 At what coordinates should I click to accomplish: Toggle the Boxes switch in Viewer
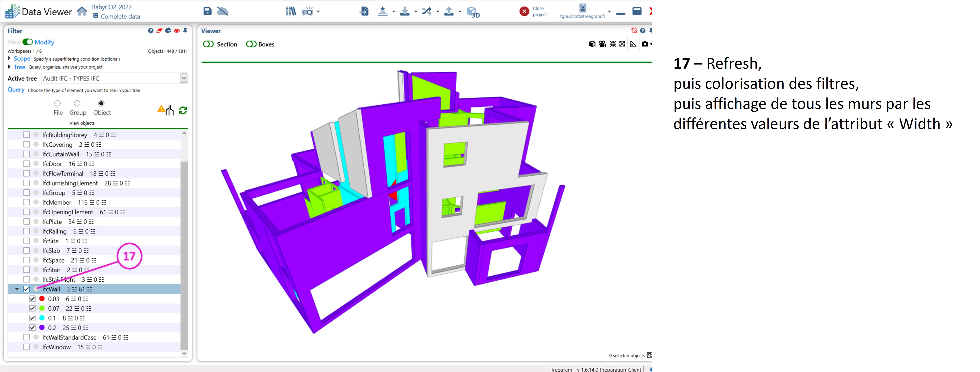(x=251, y=44)
